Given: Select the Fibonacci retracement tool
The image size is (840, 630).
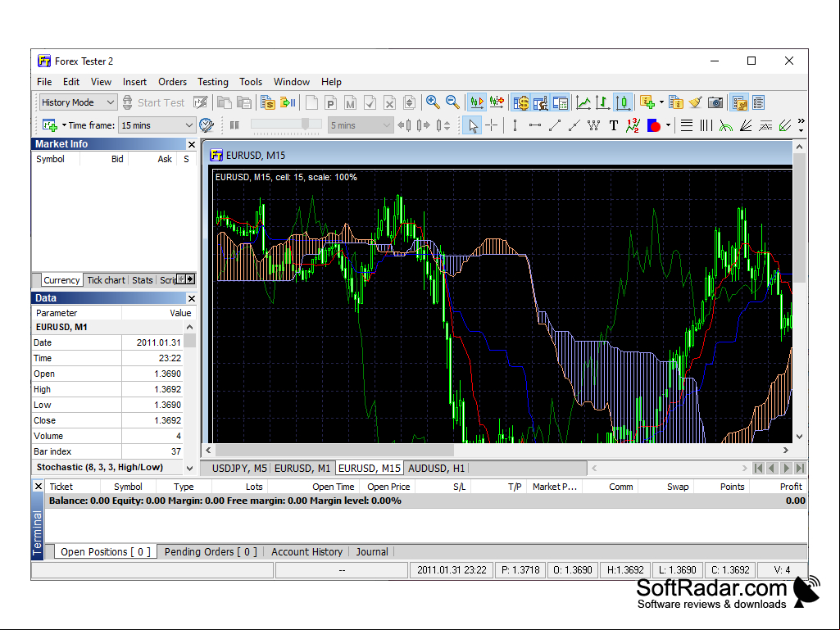Looking at the screenshot, I should point(687,125).
